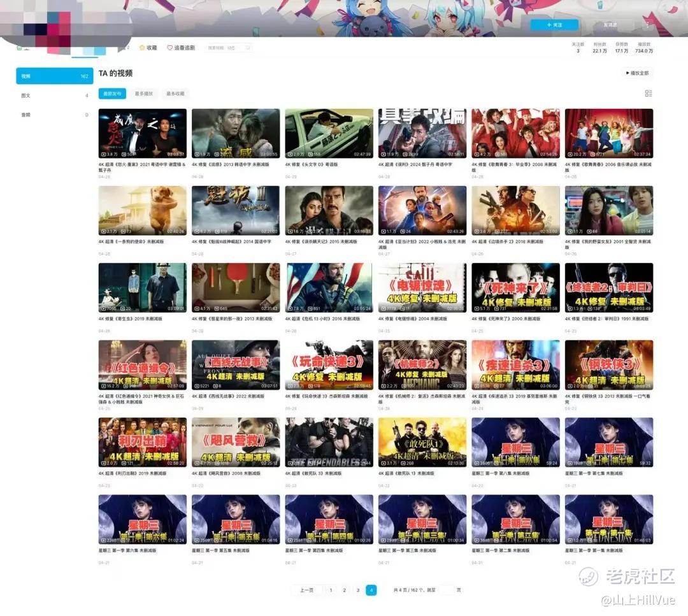
Task: Open 《怒火·重案》2021 video thumbnail
Action: 143,133
